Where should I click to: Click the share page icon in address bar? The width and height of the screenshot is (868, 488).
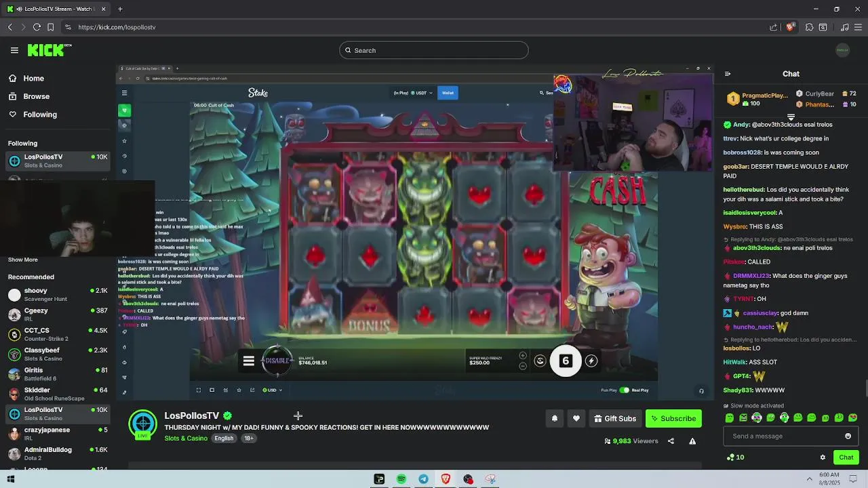[x=774, y=27]
